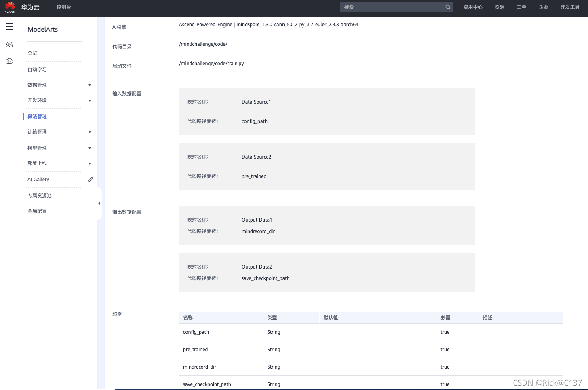The width and height of the screenshot is (588, 390).
Task: Click the search magnifier icon
Action: coord(448,7)
